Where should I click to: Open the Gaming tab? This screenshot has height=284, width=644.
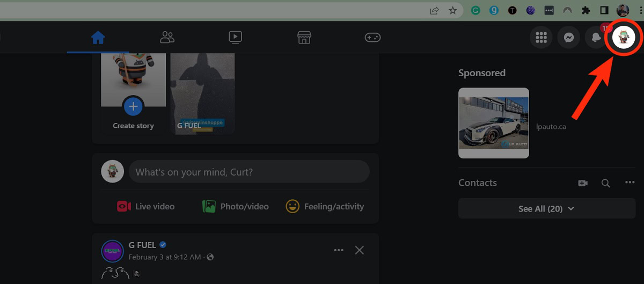pos(373,38)
